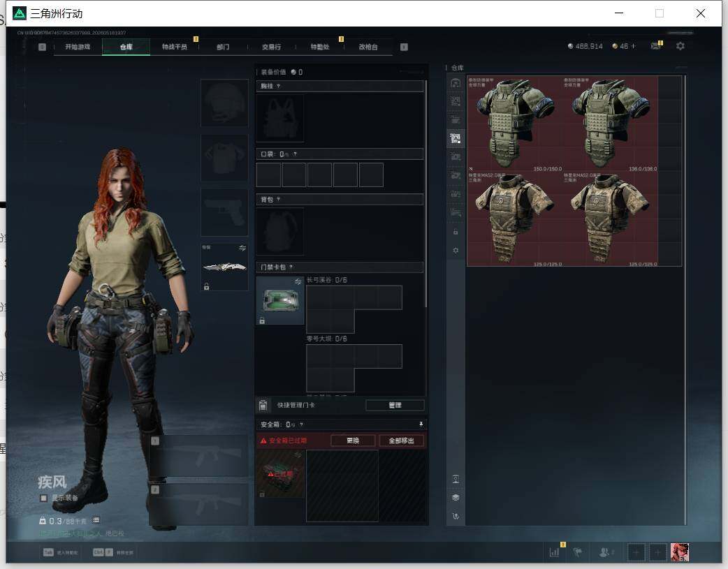This screenshot has height=569, width=728.
Task: Select the armor with 138.0/138.0 durability
Action: pyautogui.click(x=610, y=124)
